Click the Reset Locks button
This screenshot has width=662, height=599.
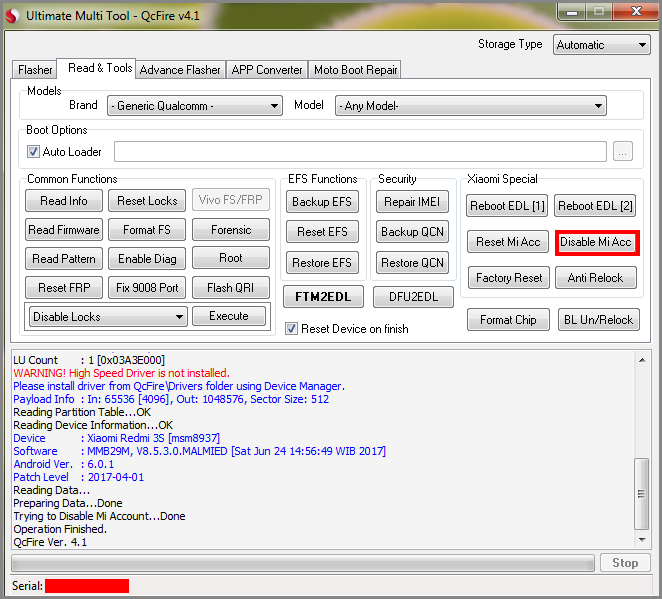pos(147,201)
